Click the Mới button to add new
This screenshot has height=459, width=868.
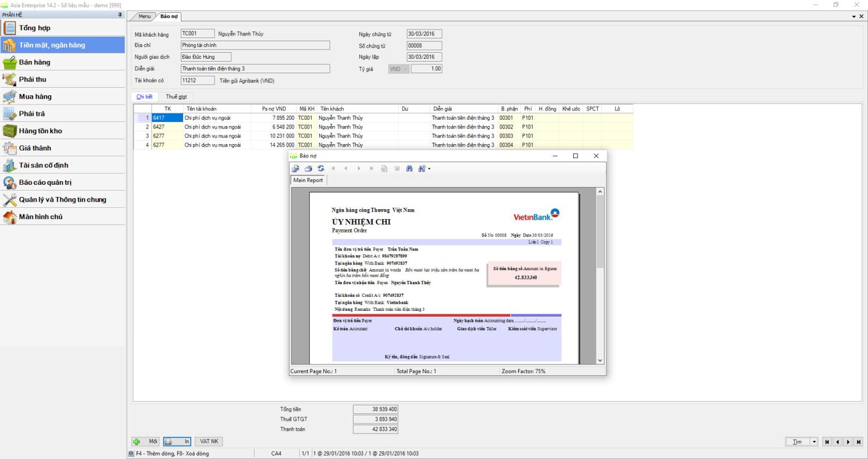[x=147, y=442]
